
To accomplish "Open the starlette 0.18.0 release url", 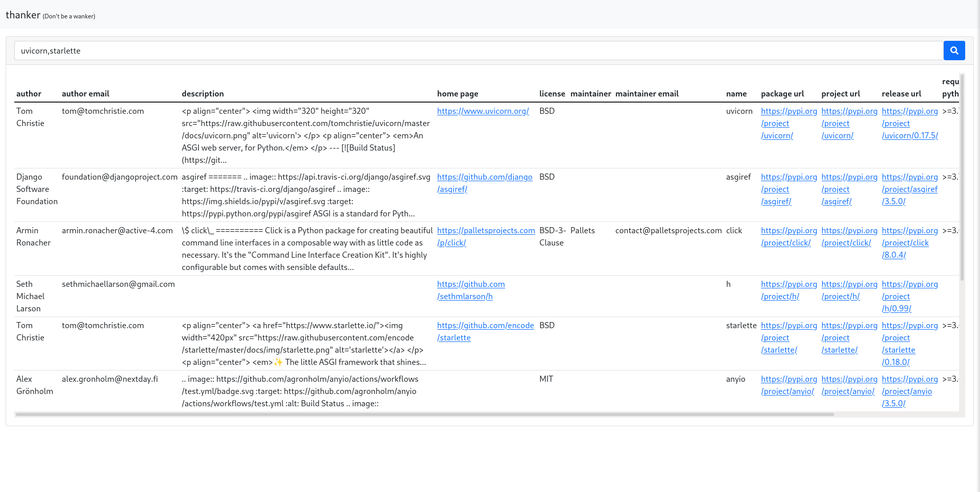I will pos(910,343).
